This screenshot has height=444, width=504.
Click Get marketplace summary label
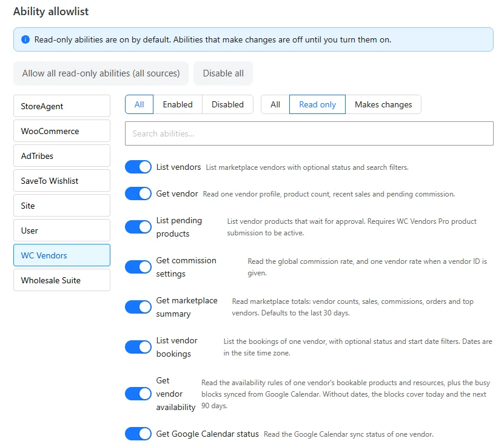pos(187,307)
